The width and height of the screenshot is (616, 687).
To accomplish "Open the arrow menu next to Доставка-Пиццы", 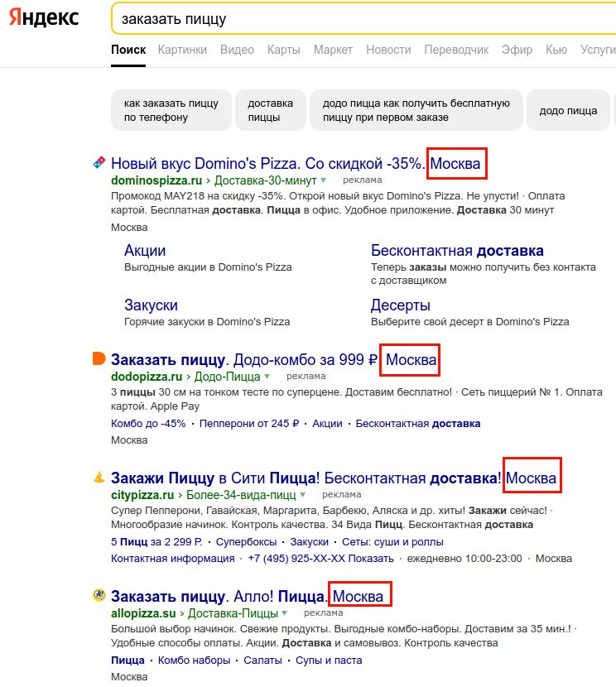I will point(285,613).
